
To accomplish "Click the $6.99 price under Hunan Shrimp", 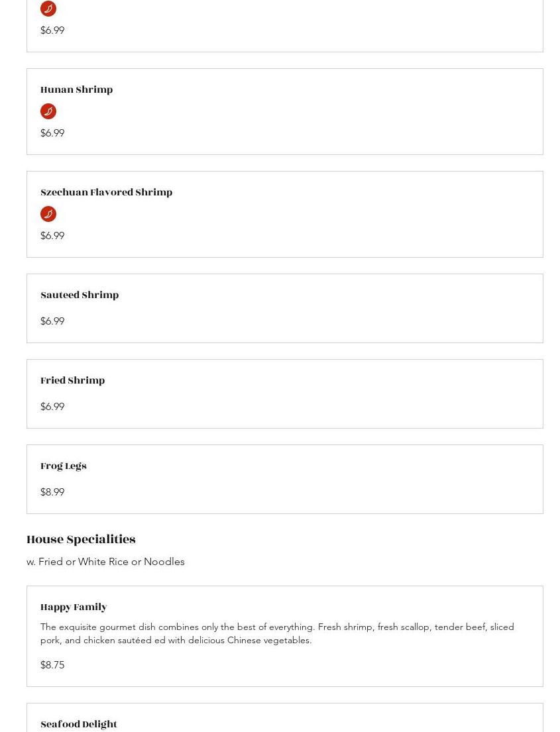I will click(x=52, y=133).
